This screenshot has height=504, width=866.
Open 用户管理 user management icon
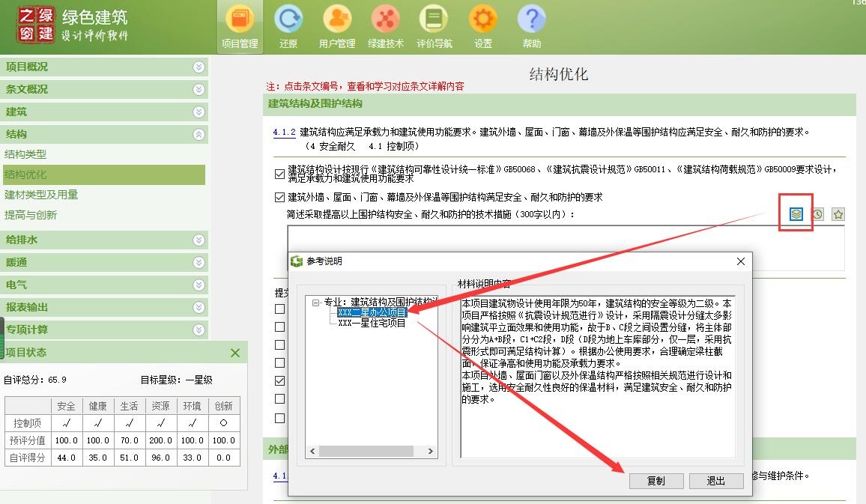pyautogui.click(x=337, y=26)
